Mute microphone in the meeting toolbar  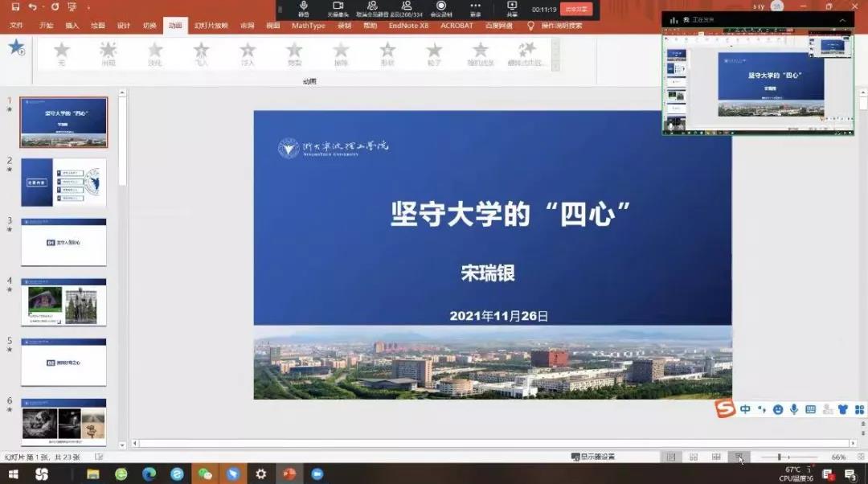[x=304, y=8]
